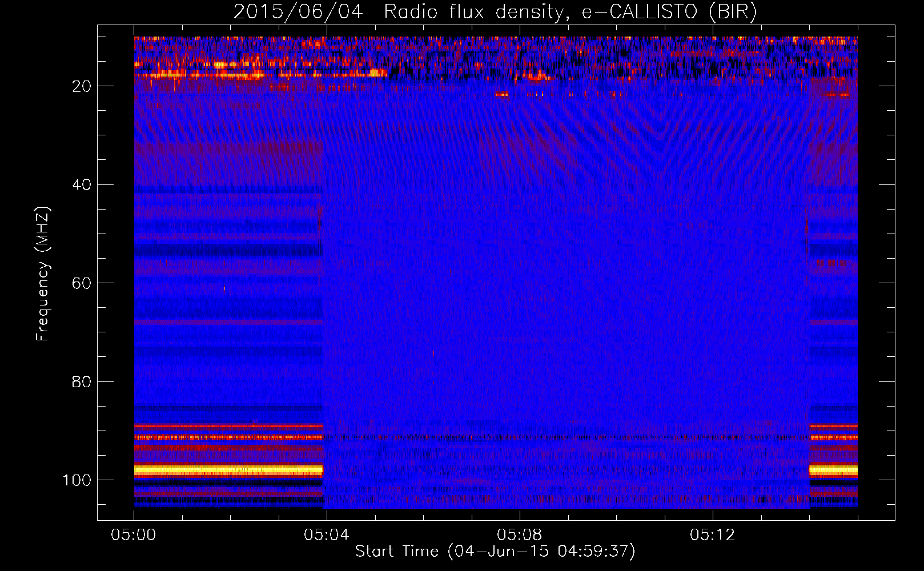
Task: Click the '60' frequency tick label
Action: point(82,283)
